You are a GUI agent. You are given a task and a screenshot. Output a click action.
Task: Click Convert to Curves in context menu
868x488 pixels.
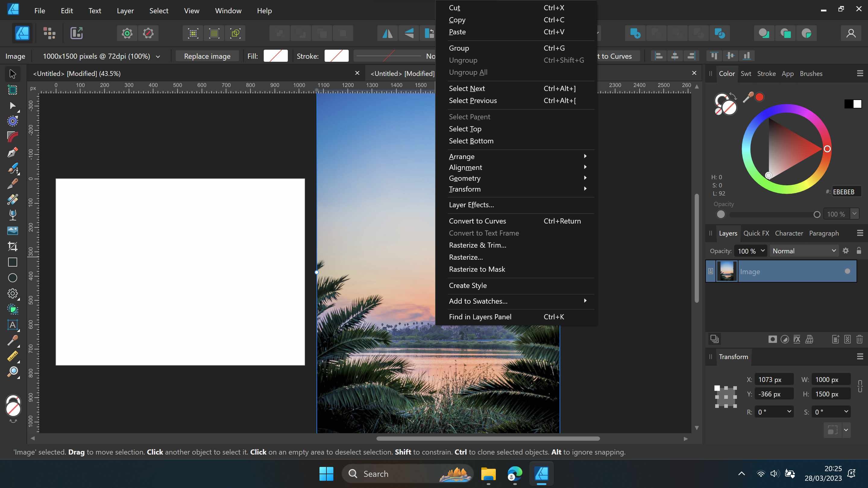(x=477, y=221)
